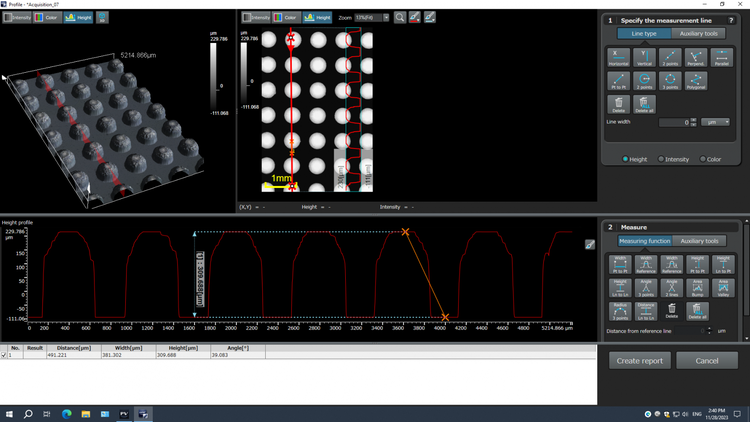Click the Create report button
Screen dimensions: 750x422
coord(640,361)
